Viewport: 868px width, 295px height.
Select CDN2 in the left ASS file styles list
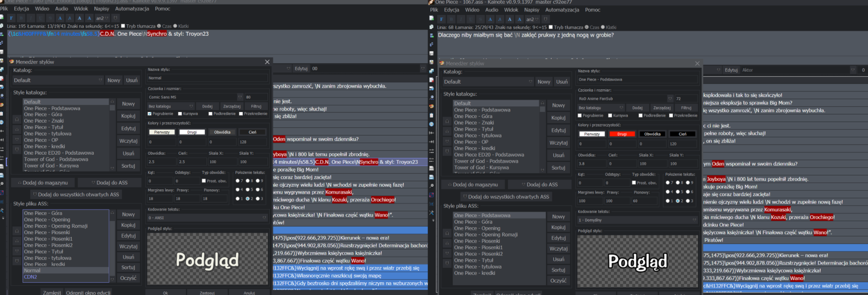pyautogui.click(x=30, y=277)
